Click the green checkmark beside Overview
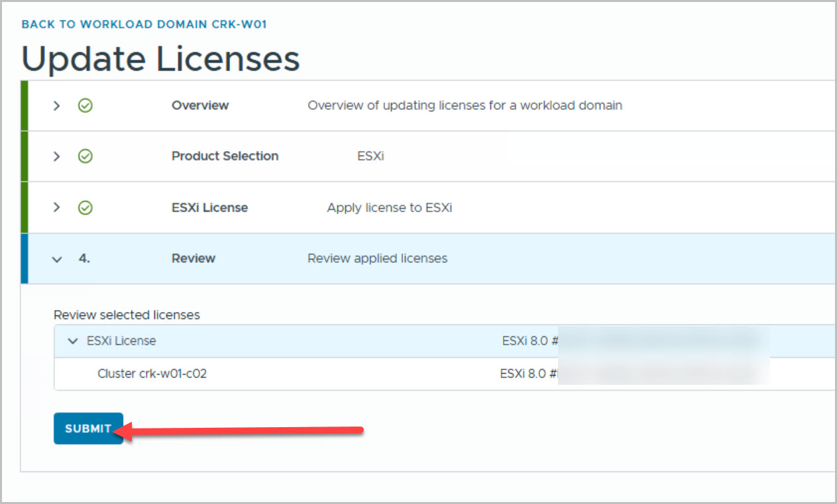 [x=85, y=105]
